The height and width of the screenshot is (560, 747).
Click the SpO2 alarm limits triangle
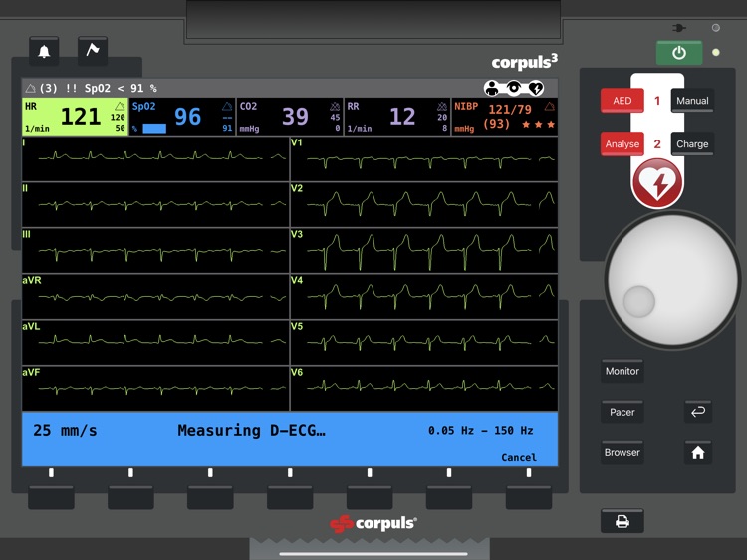[x=227, y=106]
